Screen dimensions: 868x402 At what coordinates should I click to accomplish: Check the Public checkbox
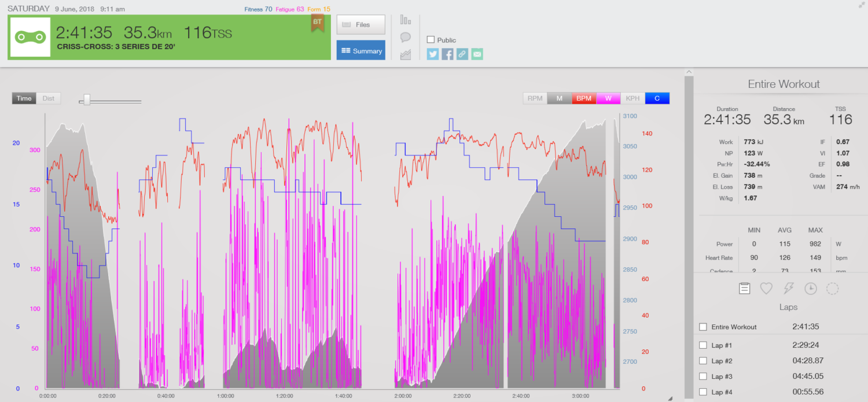coord(431,40)
